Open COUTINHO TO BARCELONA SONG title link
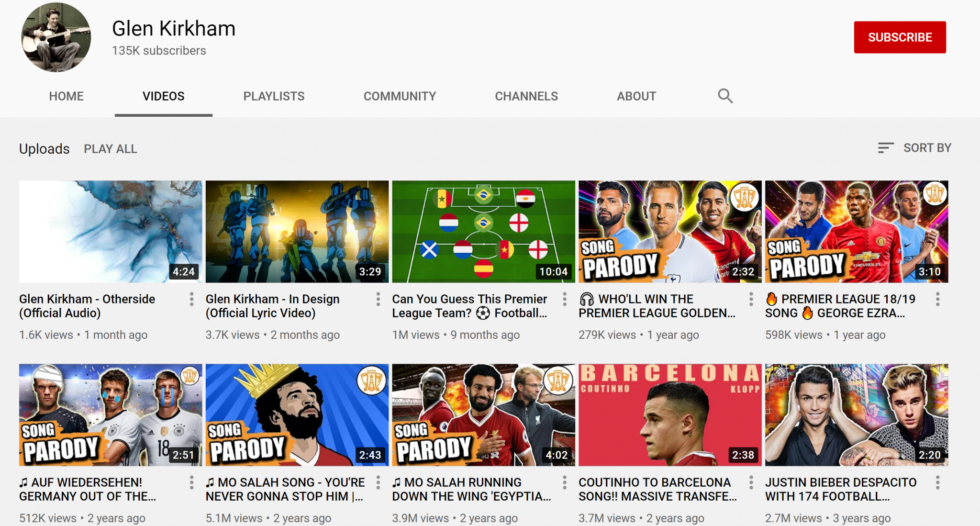 pyautogui.click(x=658, y=489)
